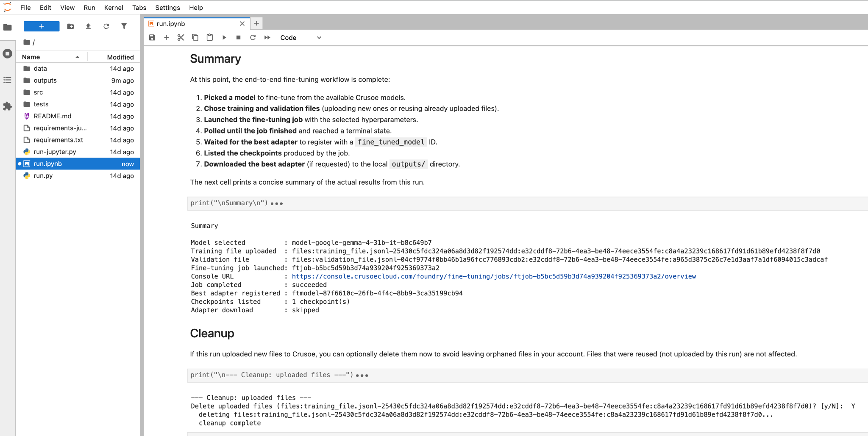Open the File menu

pos(25,8)
